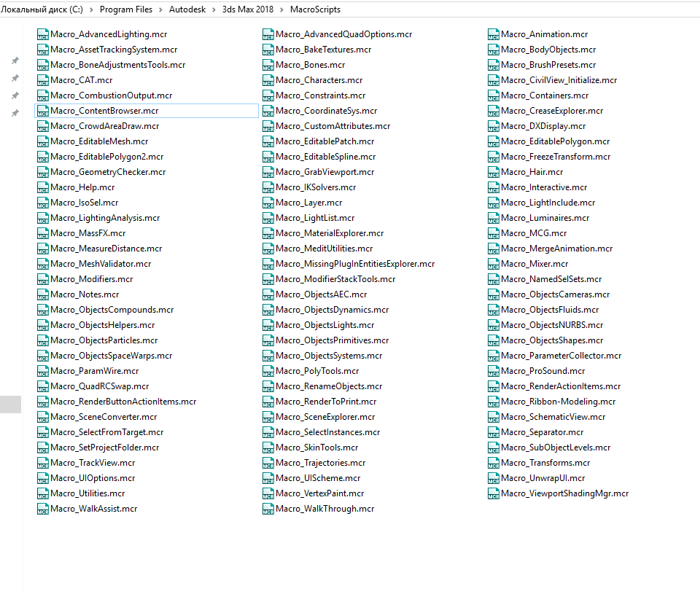Go to Autodesk breadcrumb folder

(x=187, y=9)
